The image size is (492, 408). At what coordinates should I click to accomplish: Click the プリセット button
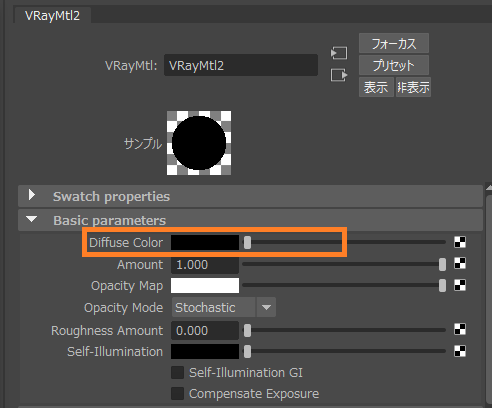(x=394, y=65)
